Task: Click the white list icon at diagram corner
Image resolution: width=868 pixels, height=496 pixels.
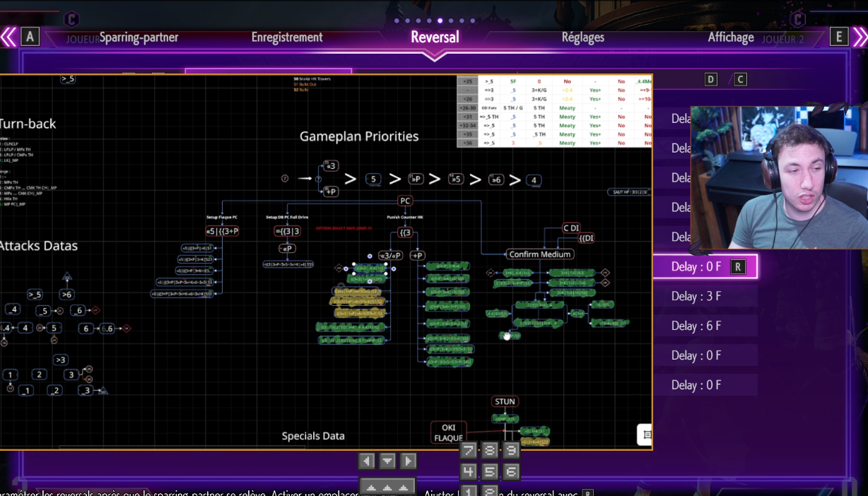Action: click(x=645, y=435)
